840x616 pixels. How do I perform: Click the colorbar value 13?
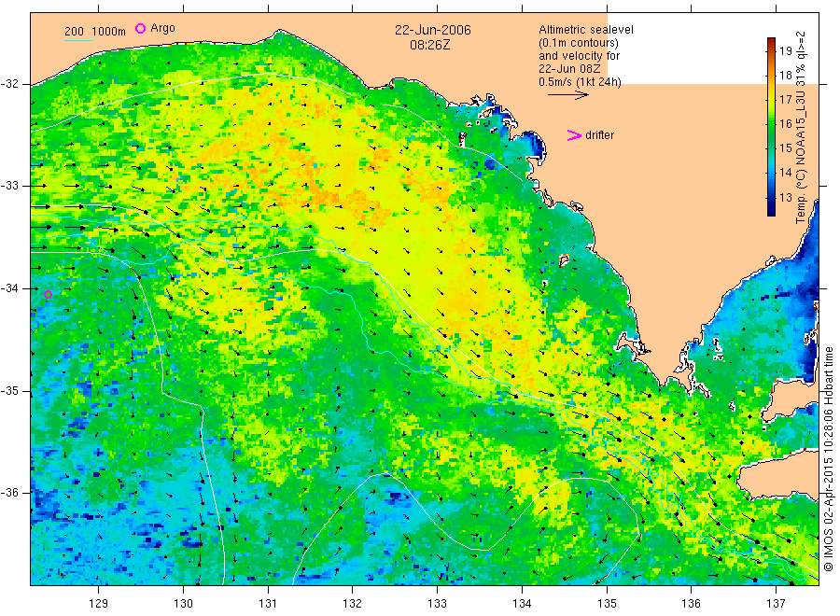tap(785, 198)
